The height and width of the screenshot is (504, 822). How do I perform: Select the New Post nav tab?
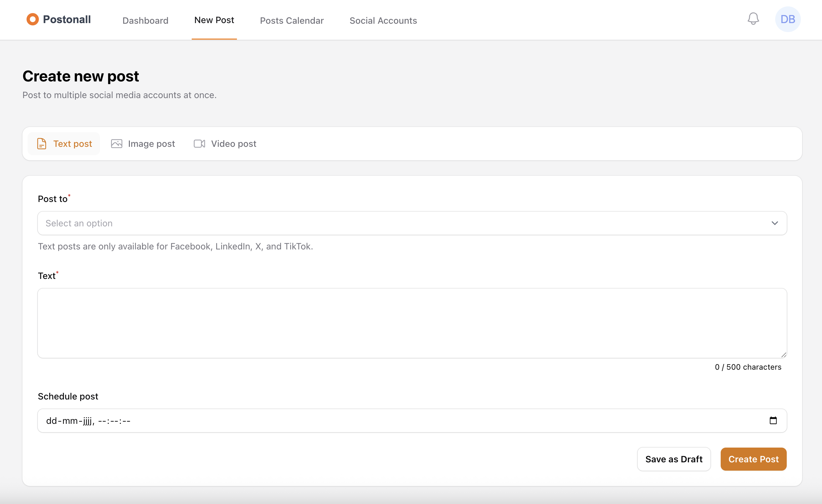tap(214, 20)
